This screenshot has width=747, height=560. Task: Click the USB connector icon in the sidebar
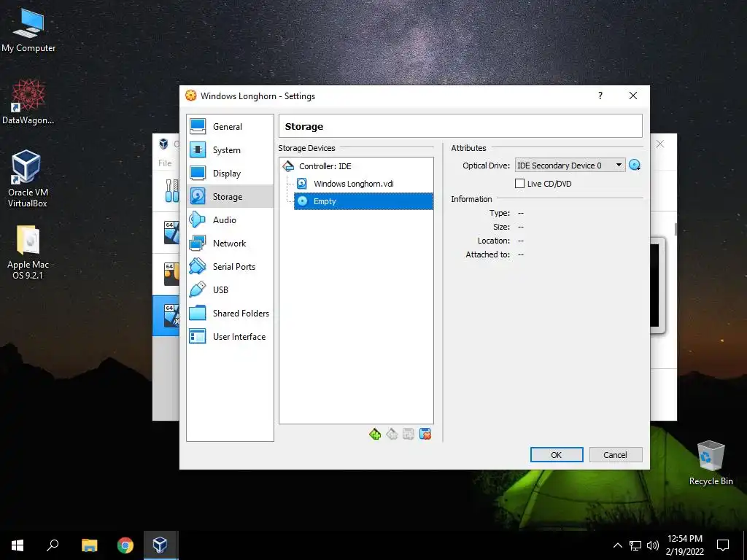pos(198,289)
